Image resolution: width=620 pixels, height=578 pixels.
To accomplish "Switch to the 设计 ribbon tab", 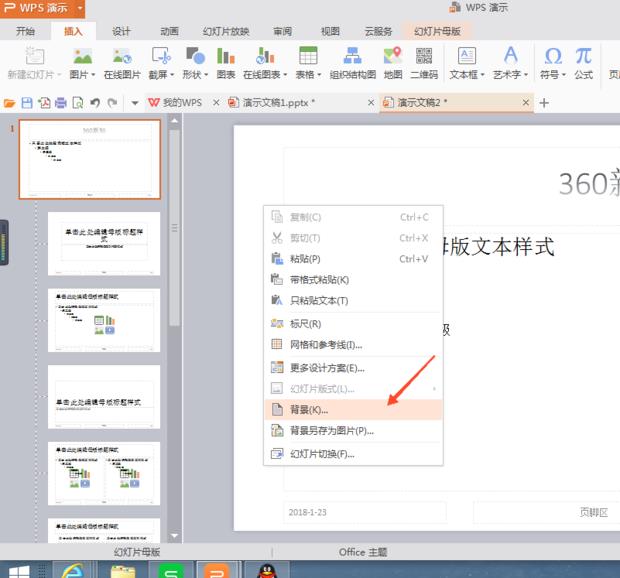I will [x=121, y=31].
